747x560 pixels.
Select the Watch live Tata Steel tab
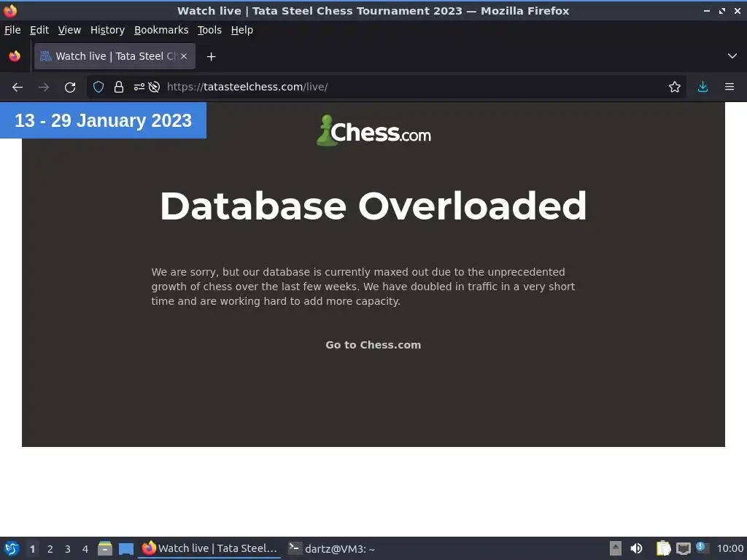click(x=115, y=56)
